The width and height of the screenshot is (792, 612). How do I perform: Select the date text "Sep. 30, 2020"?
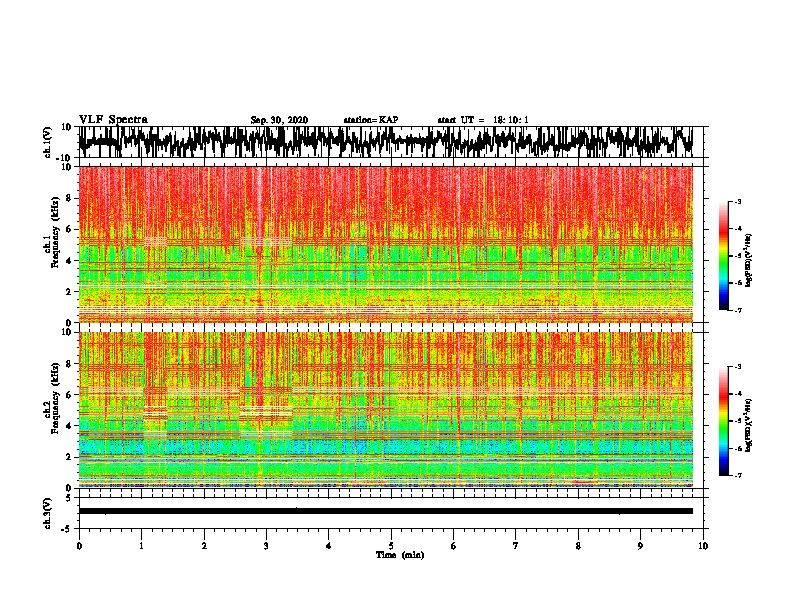click(279, 120)
